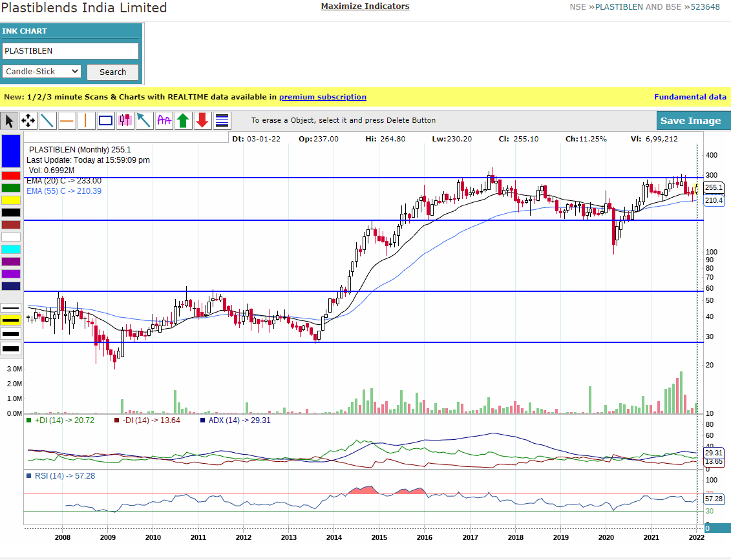The height and width of the screenshot is (560, 731).
Task: Pick the candlestick highlight tool
Action: tap(125, 121)
